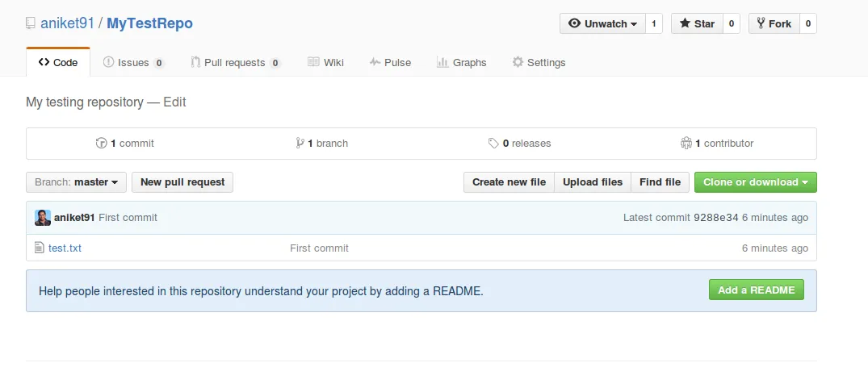This screenshot has width=868, height=367.
Task: Click the branch icon next to 1 branch
Action: click(x=300, y=144)
